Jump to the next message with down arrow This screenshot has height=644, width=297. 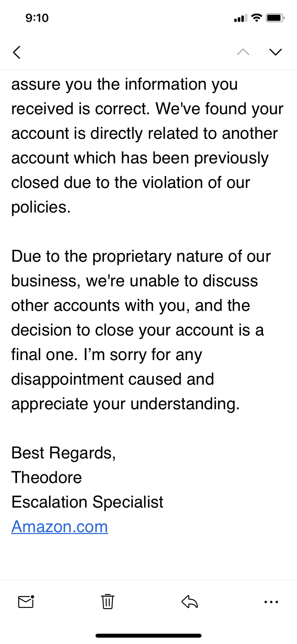tap(275, 52)
